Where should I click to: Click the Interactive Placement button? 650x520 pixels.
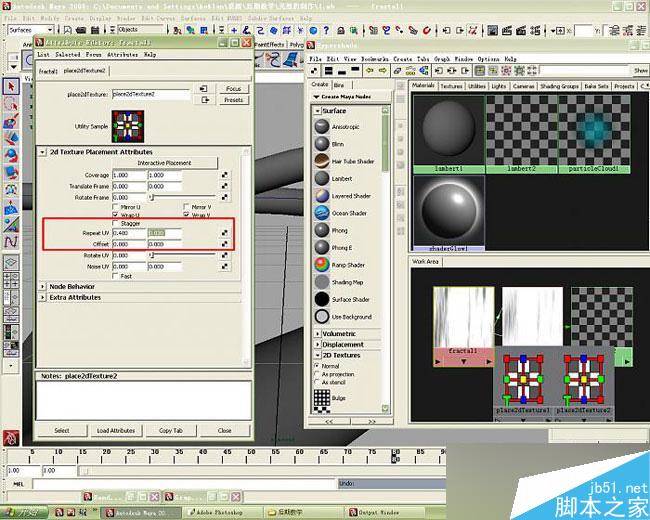pyautogui.click(x=165, y=163)
